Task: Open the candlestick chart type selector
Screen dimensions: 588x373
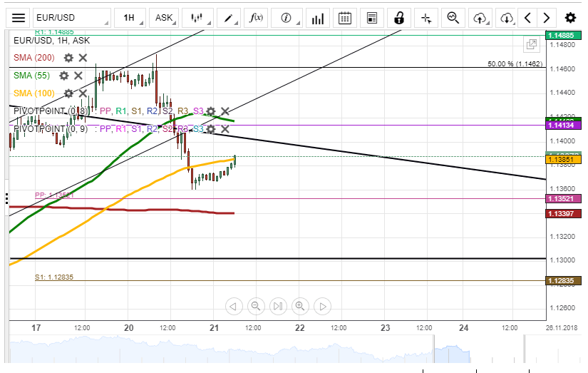Action: pyautogui.click(x=197, y=18)
